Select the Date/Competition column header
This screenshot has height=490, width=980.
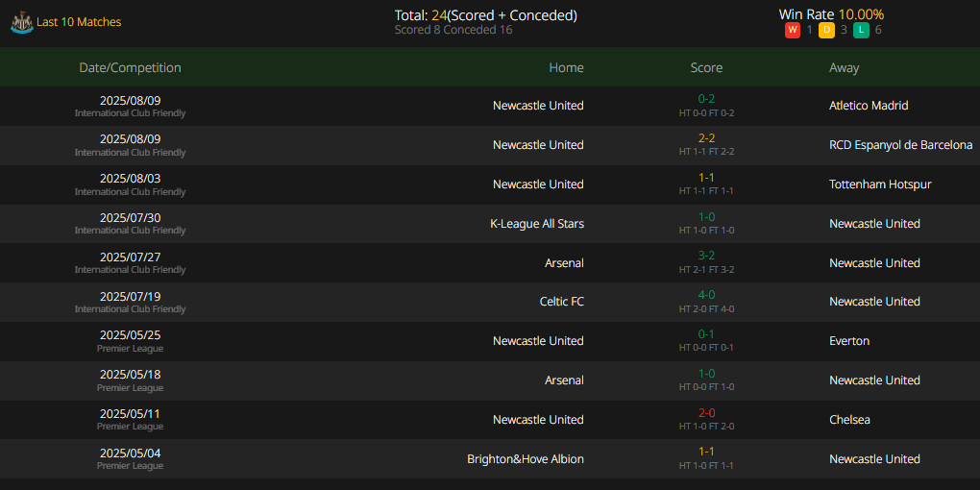130,67
